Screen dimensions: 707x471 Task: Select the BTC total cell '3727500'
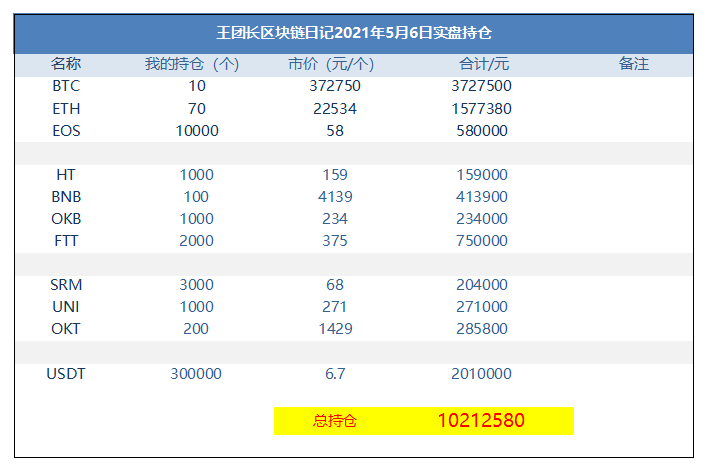pyautogui.click(x=482, y=86)
